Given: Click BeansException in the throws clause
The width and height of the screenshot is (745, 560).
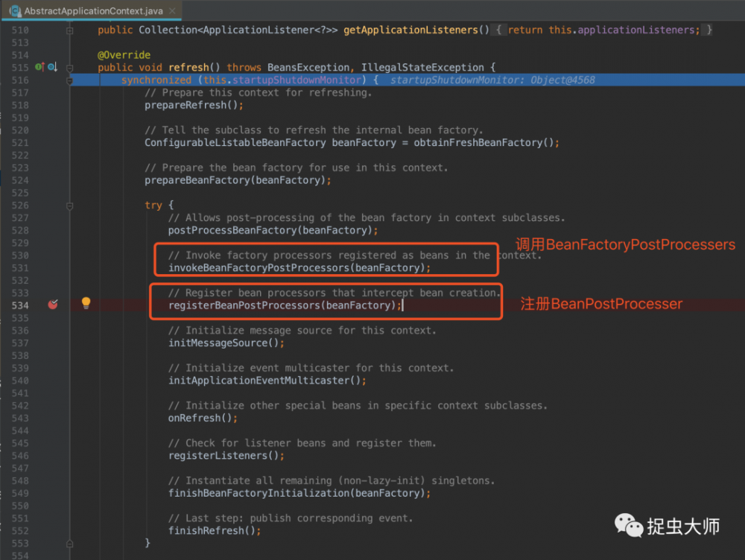Looking at the screenshot, I should (308, 67).
